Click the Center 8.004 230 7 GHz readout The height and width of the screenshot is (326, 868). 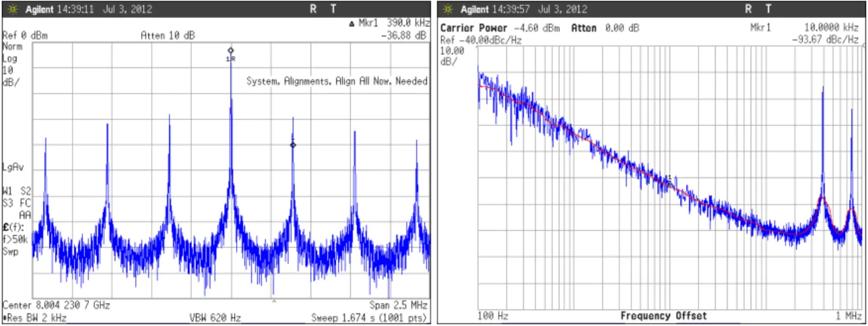tap(57, 306)
